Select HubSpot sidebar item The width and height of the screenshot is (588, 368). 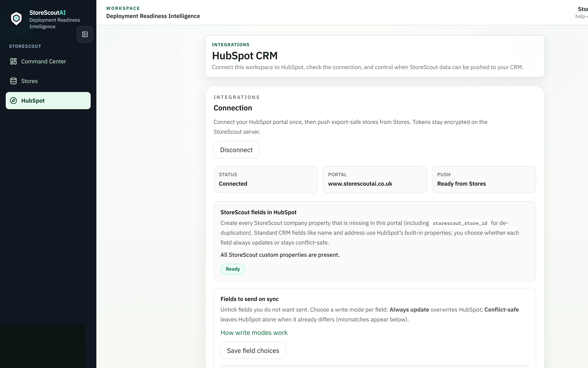48,101
